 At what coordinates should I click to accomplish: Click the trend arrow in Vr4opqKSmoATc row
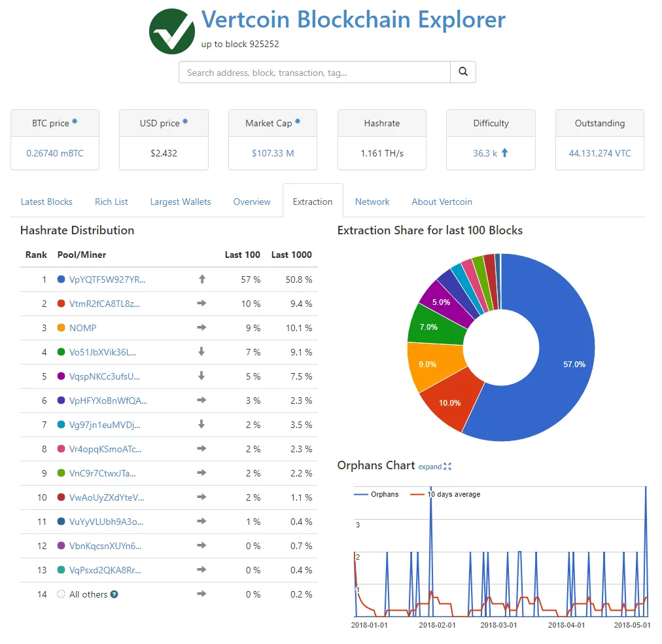click(201, 448)
